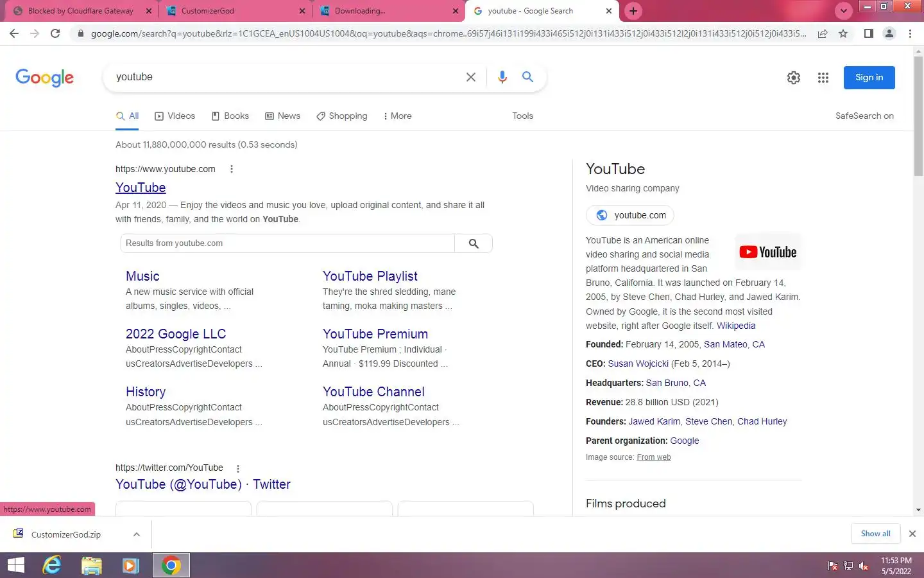Expand CustomizerGod.zip download options chevron
Image resolution: width=924 pixels, height=578 pixels.
pyautogui.click(x=137, y=534)
